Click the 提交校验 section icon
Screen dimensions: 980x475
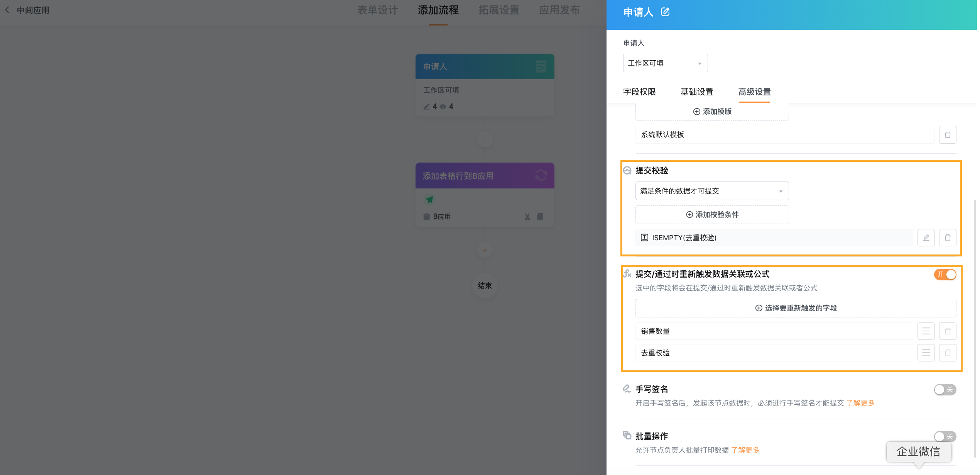point(627,170)
